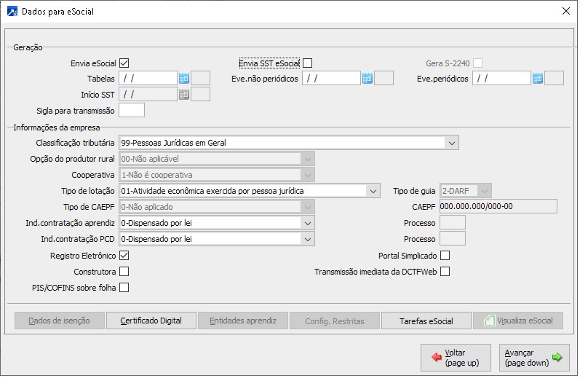
Task: Click the Eve.não periódicos date field
Action: (x=332, y=79)
